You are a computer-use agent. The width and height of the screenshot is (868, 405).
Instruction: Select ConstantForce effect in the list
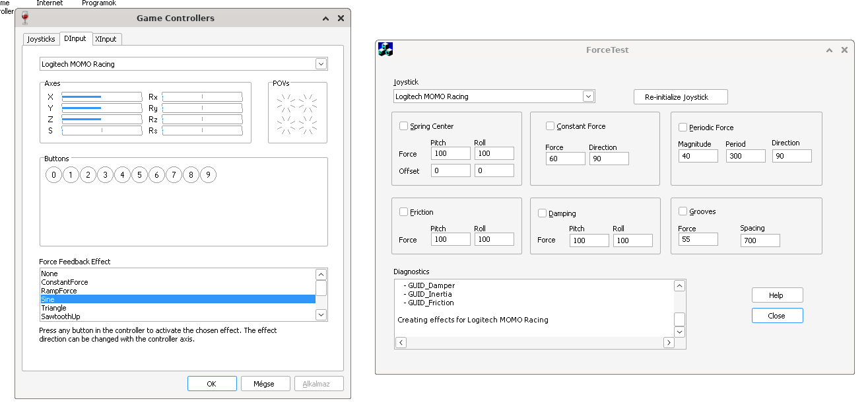coord(178,282)
